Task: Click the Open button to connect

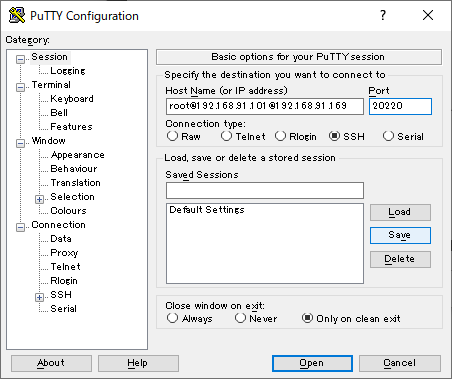Action: coord(312,363)
